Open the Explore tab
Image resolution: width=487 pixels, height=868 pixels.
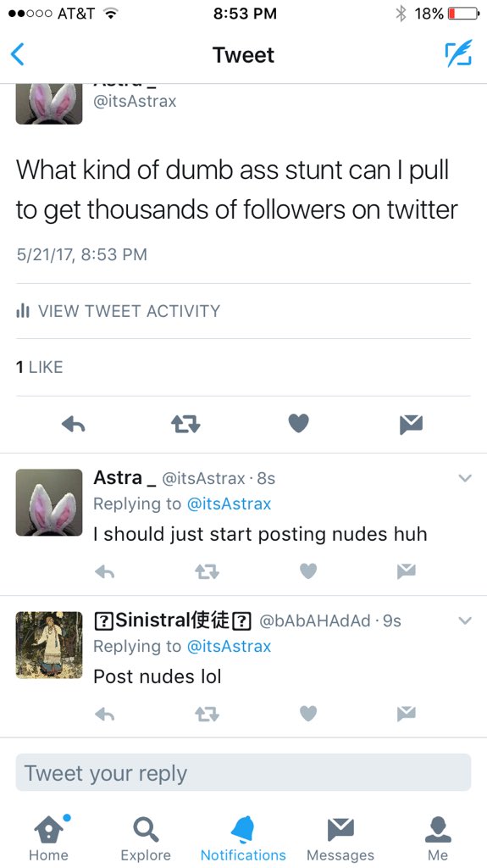click(x=146, y=837)
